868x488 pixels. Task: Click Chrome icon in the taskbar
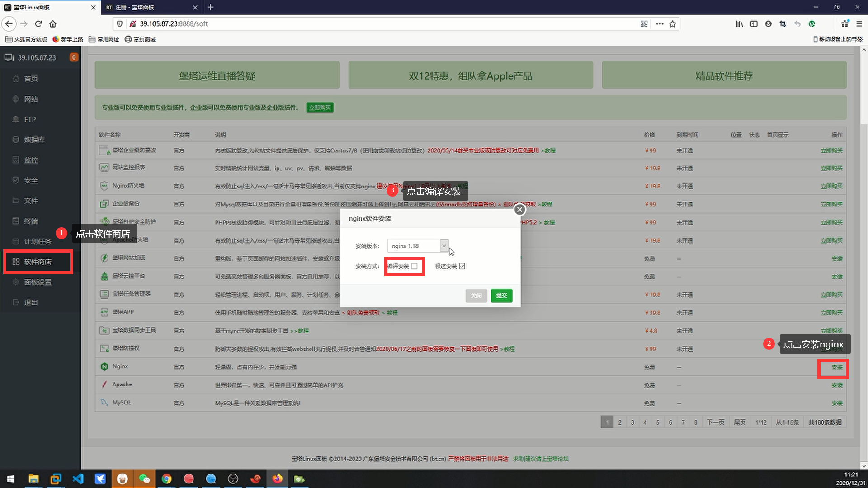click(166, 479)
